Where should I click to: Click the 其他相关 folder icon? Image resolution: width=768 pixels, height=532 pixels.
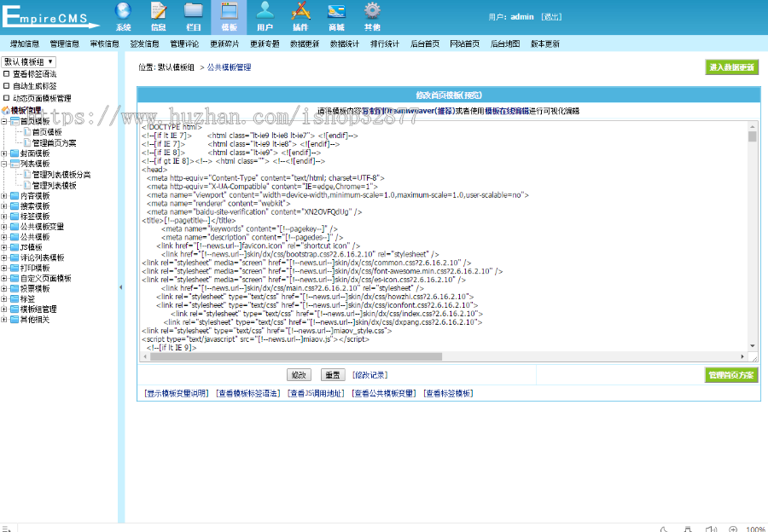click(15, 319)
